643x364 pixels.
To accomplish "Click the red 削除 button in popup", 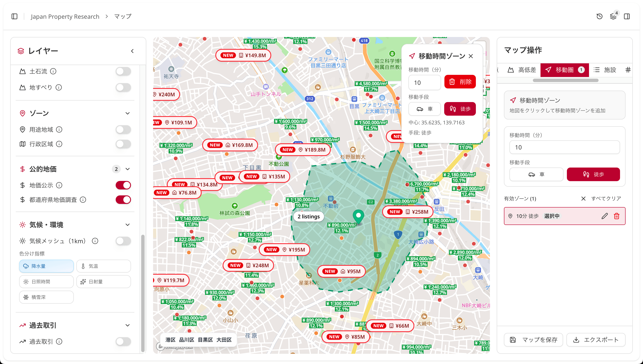I will [460, 82].
